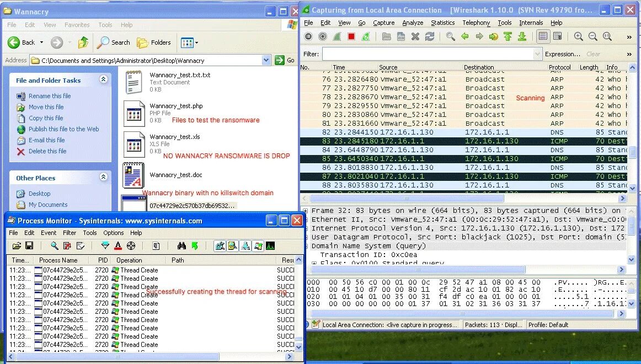641x364 pixels.
Task: Click the Wireshark display filter input
Action: coord(428,54)
